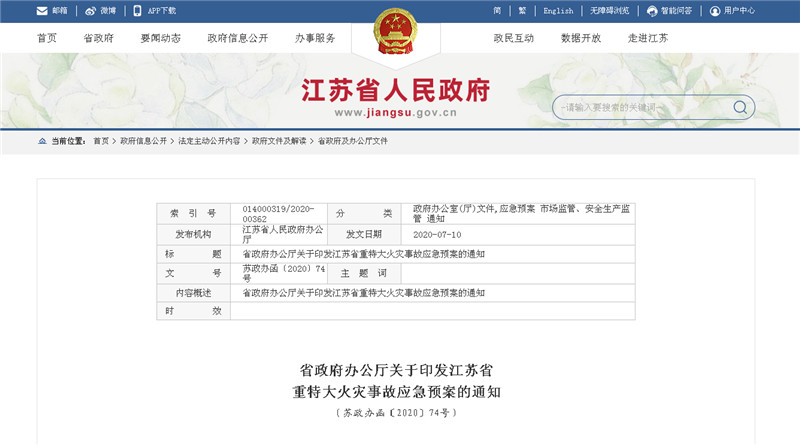Open the Weibo icon link

point(91,11)
